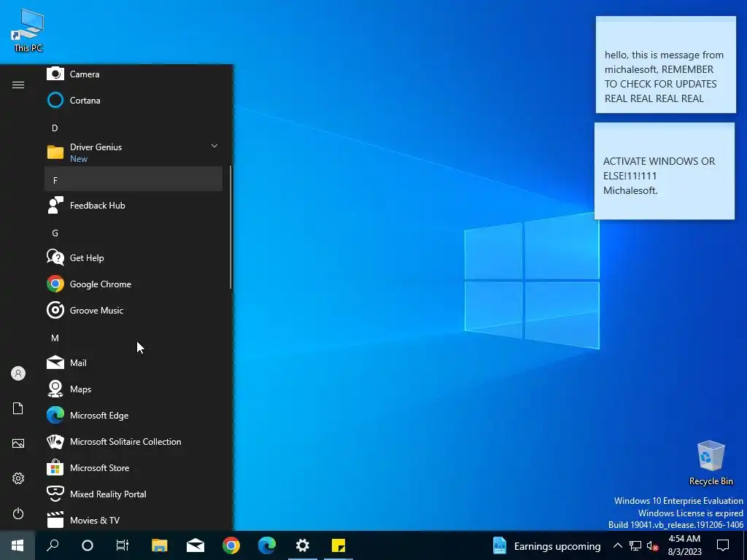The image size is (747, 560).
Task: Open Mail from the taskbar
Action: pyautogui.click(x=196, y=545)
